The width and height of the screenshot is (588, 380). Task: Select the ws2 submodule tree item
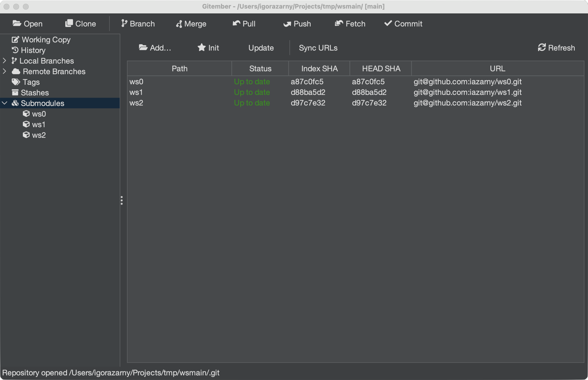point(39,135)
